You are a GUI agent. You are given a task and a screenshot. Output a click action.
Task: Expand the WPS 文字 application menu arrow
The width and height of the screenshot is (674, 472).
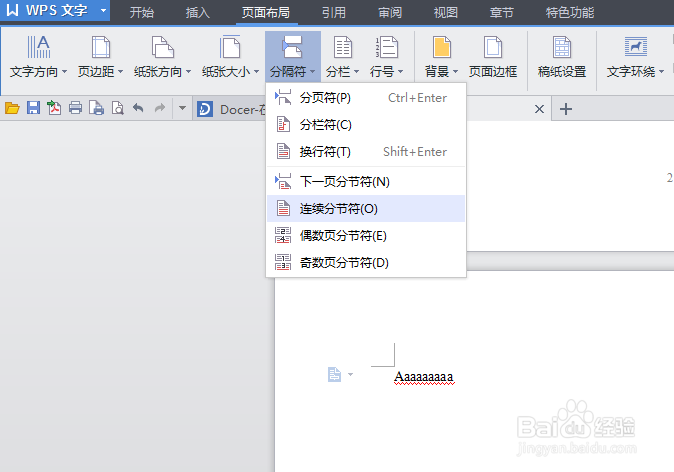103,10
